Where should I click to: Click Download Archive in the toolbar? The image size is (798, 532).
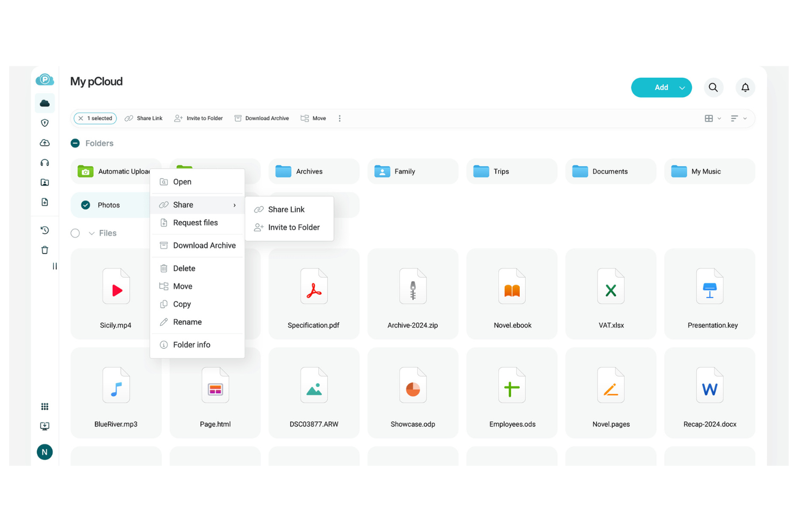click(262, 119)
